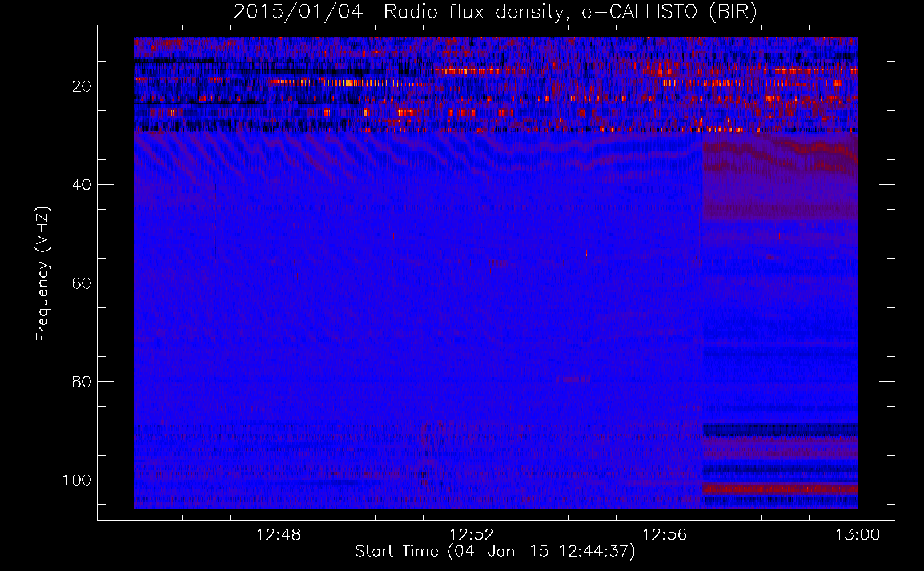Select the 80 MHz frequency tick label
Image resolution: width=924 pixels, height=571 pixels.
(82, 381)
